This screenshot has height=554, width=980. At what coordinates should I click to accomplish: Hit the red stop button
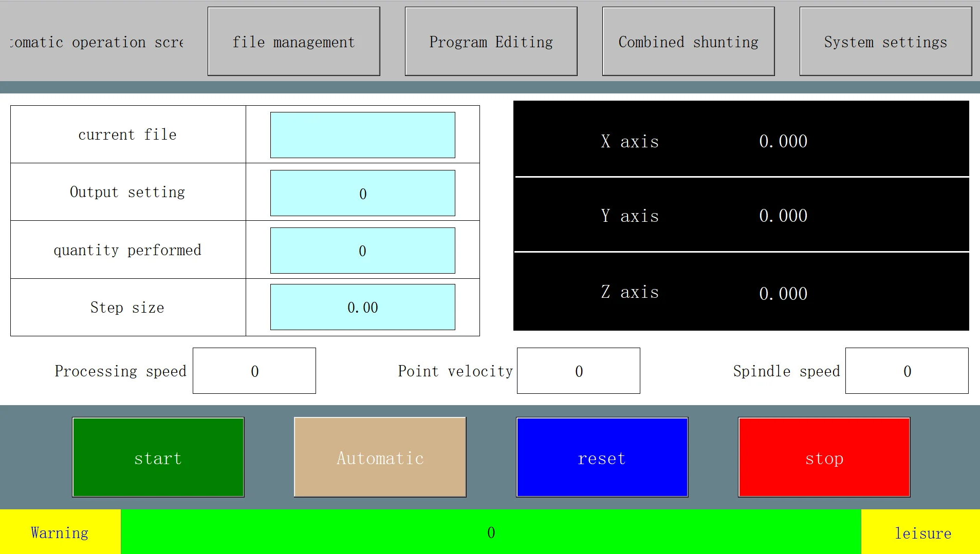coord(824,457)
